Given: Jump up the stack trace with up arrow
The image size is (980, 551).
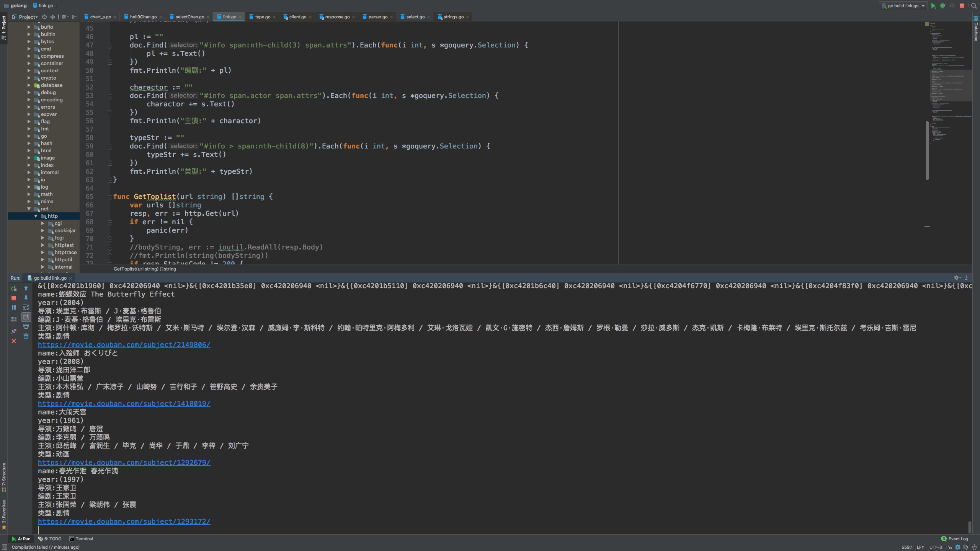Looking at the screenshot, I should (x=26, y=288).
